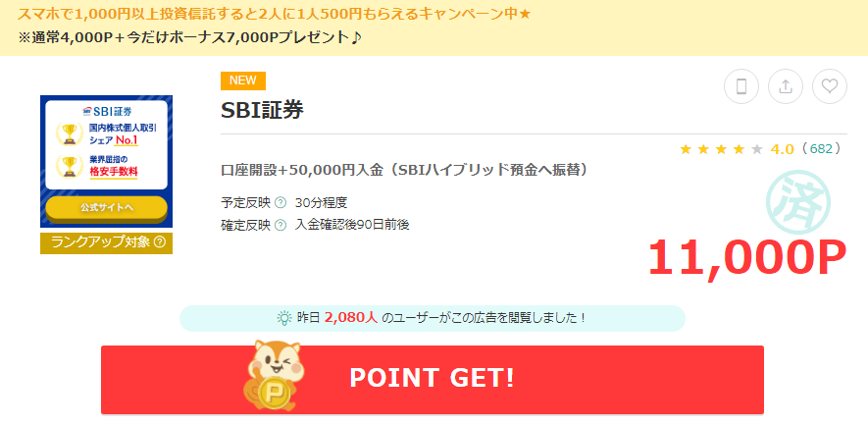Click the 2,080人 viewer count notice
Image resolution: width=868 pixels, height=426 pixels.
pyautogui.click(x=433, y=319)
